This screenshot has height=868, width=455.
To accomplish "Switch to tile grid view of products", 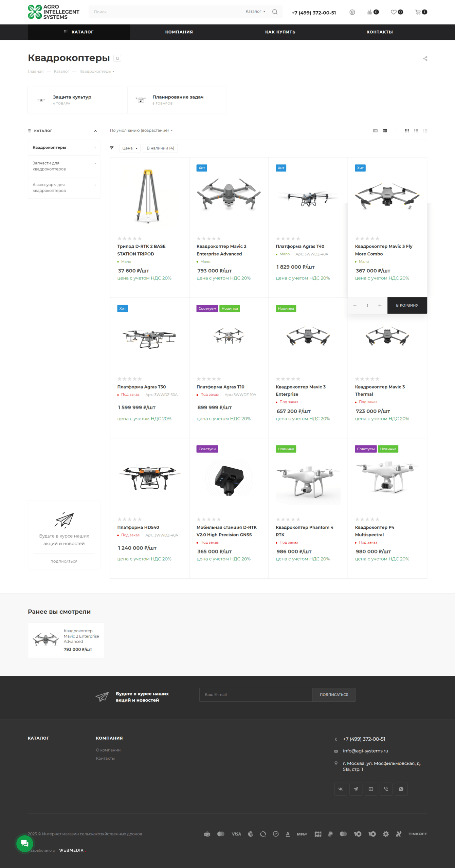I will point(407,131).
